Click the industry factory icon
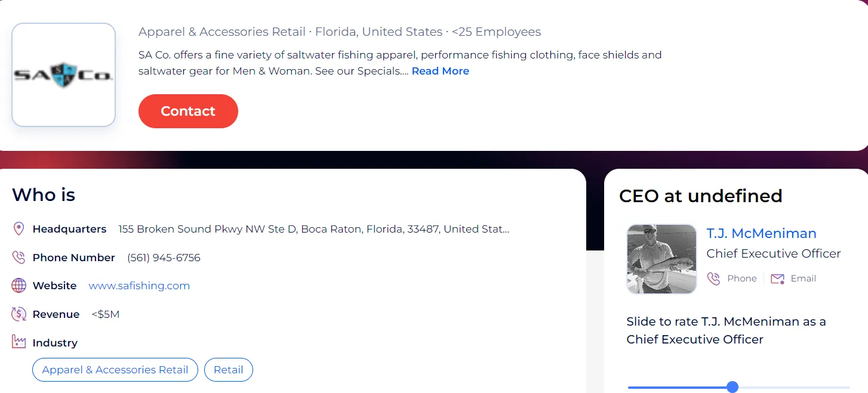Viewport: 868px width, 393px height. coord(19,342)
